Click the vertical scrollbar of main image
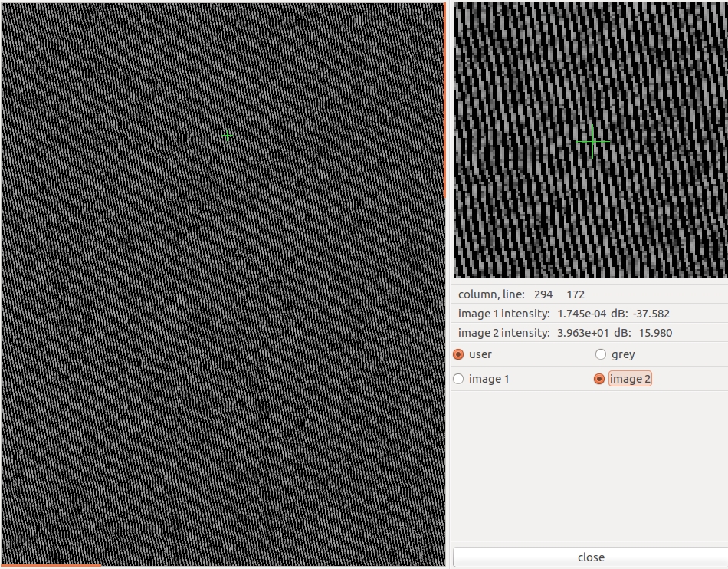Image resolution: width=728 pixels, height=569 pixels. [x=445, y=100]
